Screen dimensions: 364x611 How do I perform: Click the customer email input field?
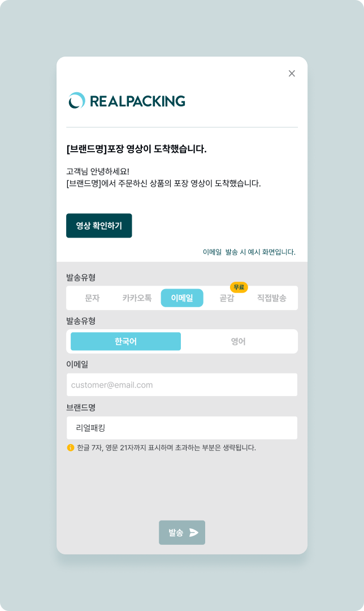pos(182,385)
